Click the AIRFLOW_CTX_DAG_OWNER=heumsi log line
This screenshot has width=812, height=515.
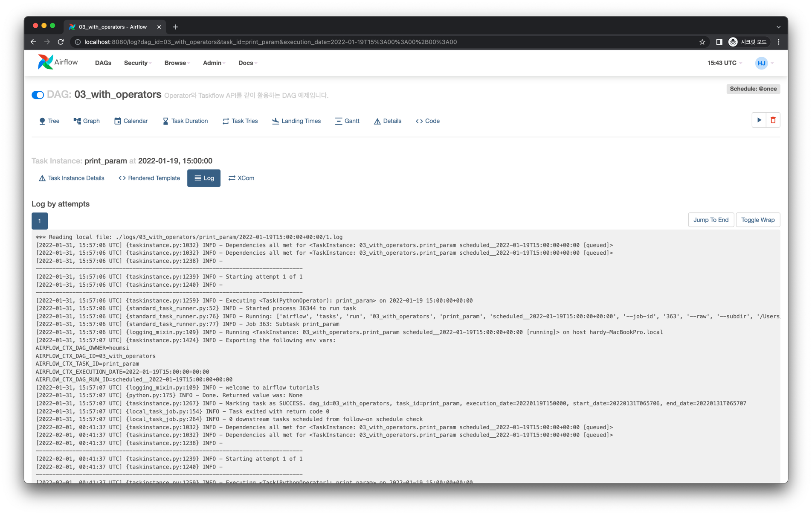click(82, 348)
